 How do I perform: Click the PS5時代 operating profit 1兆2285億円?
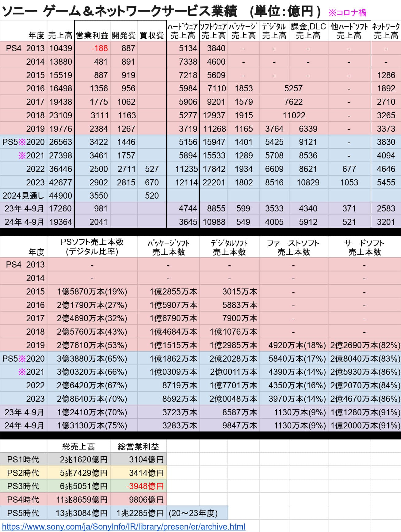pyautogui.click(x=140, y=513)
